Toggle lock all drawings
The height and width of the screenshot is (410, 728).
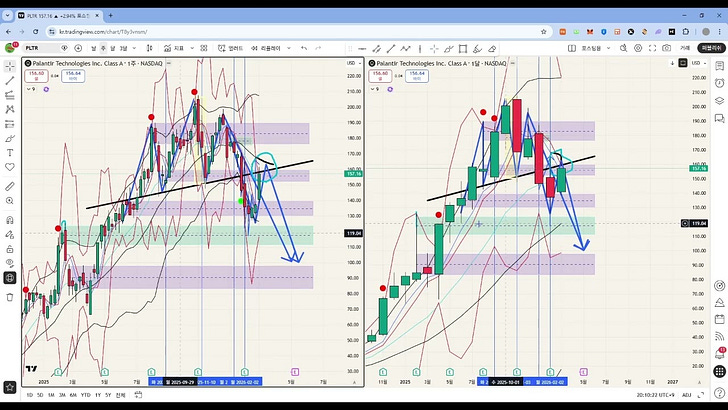pyautogui.click(x=10, y=249)
